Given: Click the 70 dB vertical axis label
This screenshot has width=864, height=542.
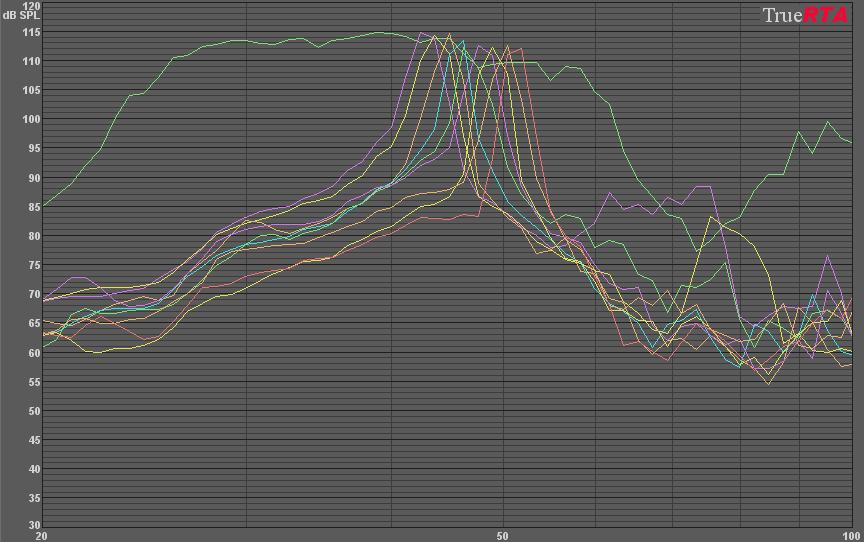Looking at the screenshot, I should pos(33,295).
